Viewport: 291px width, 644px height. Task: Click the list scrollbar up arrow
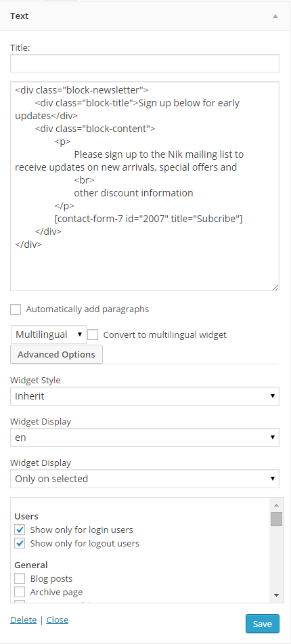coord(276,505)
